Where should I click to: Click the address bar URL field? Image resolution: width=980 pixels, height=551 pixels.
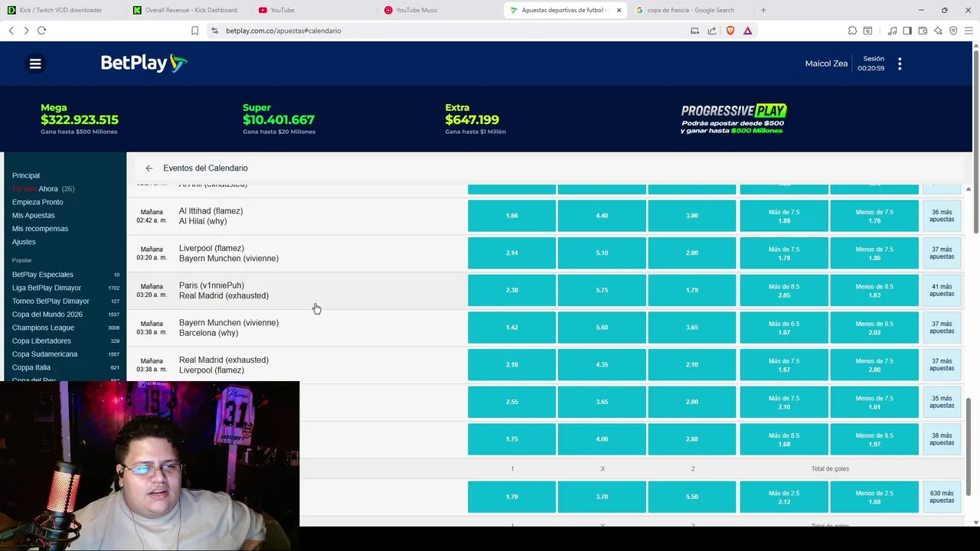[452, 31]
